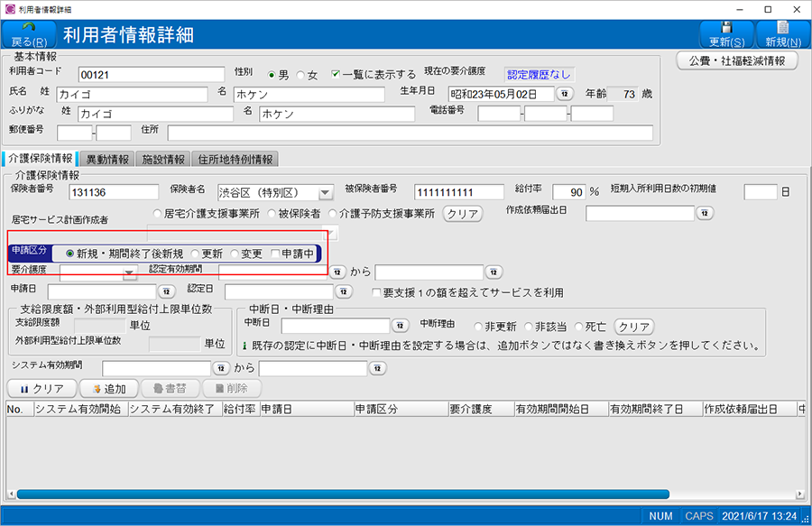The height and width of the screenshot is (526, 812).
Task: Open calendar icon beside 申請日 field
Action: tap(166, 291)
